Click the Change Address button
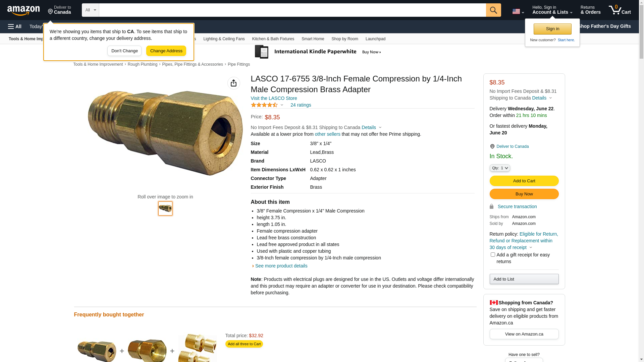The width and height of the screenshot is (644, 362). tap(166, 51)
